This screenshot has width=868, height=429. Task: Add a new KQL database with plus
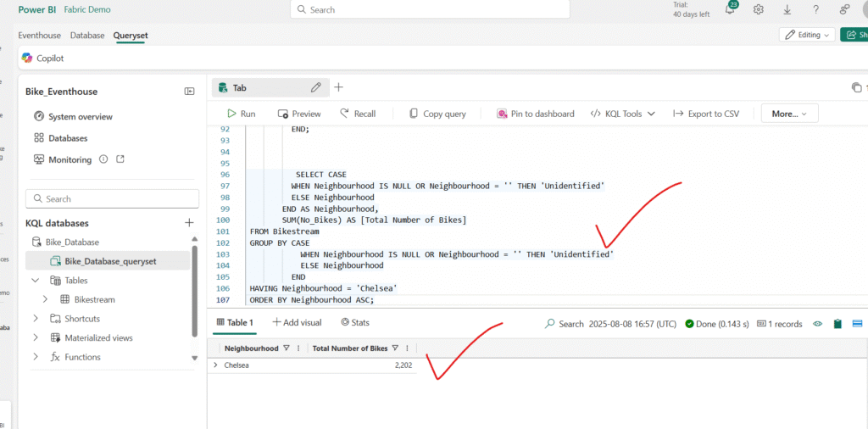click(x=189, y=222)
